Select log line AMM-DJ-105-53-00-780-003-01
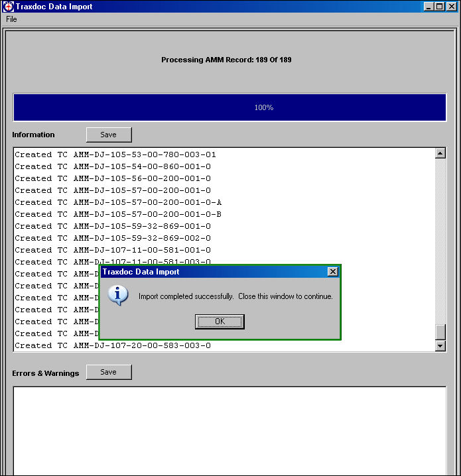Viewport: 461px width, 476px height. pos(115,154)
